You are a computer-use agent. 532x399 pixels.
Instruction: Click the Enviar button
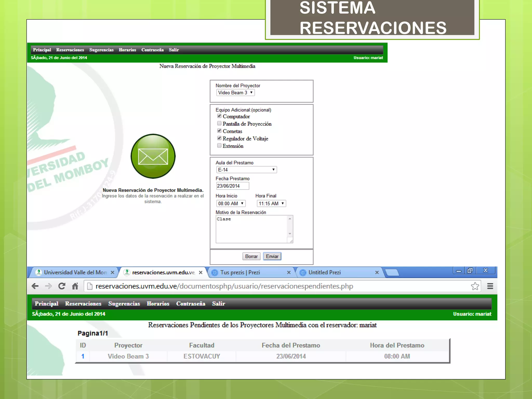(x=272, y=256)
